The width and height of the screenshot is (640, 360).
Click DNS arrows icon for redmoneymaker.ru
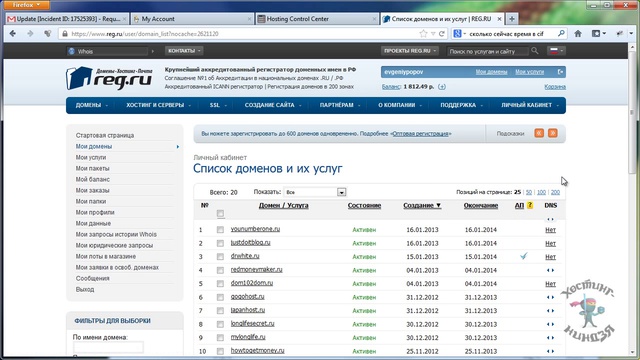550,270
